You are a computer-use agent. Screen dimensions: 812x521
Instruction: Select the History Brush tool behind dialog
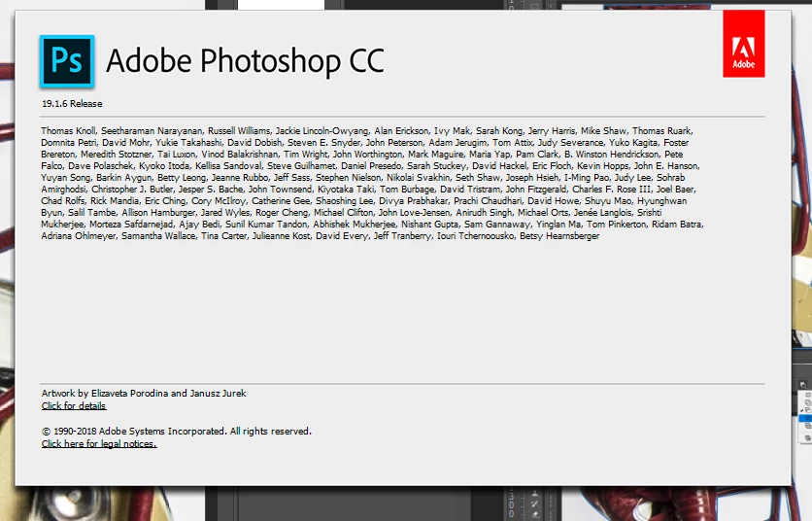(535, 504)
